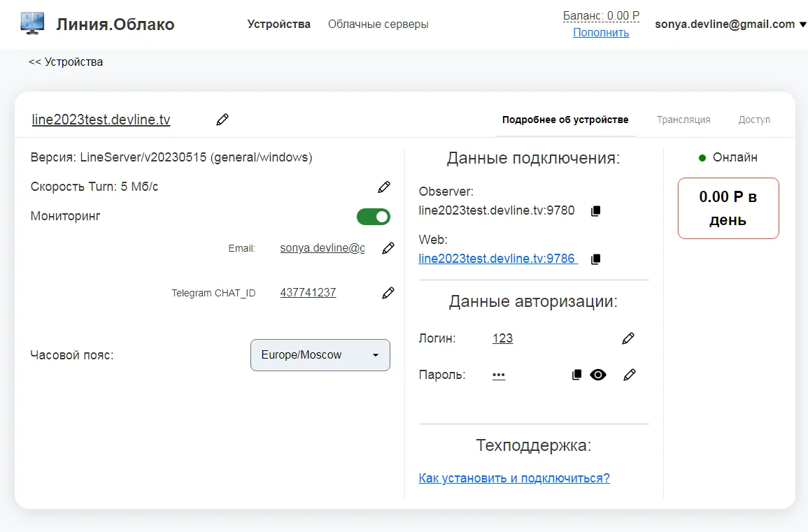Click the masked Пароль dots value
The width and height of the screenshot is (808, 532).
pos(499,375)
